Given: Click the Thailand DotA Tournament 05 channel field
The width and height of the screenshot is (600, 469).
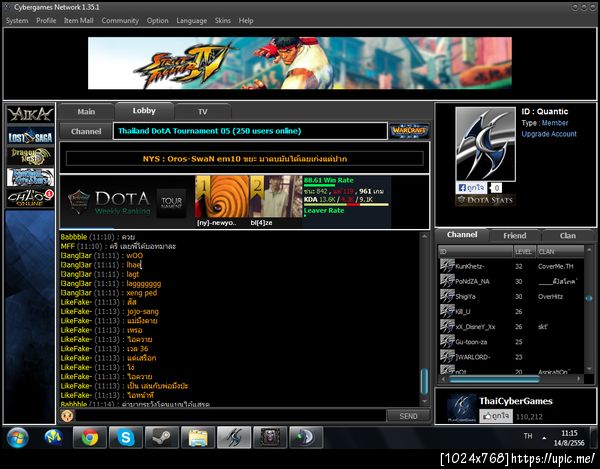Looking at the screenshot, I should (250, 131).
